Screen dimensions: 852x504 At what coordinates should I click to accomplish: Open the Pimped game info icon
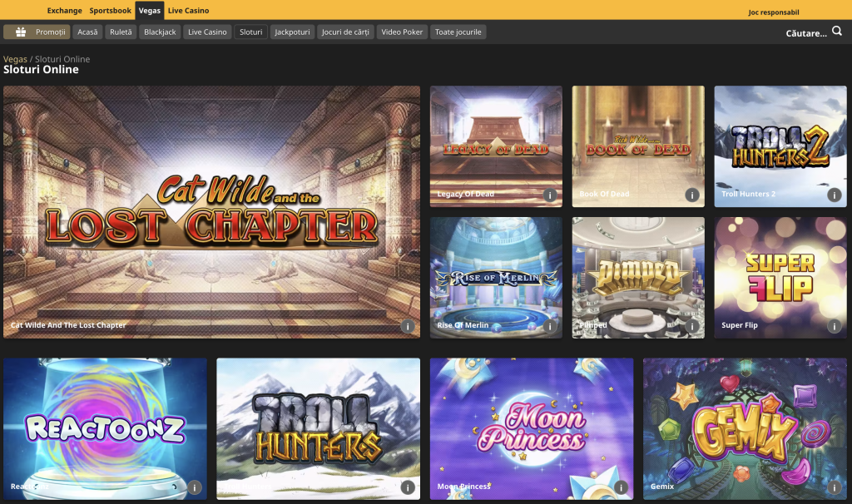click(691, 326)
